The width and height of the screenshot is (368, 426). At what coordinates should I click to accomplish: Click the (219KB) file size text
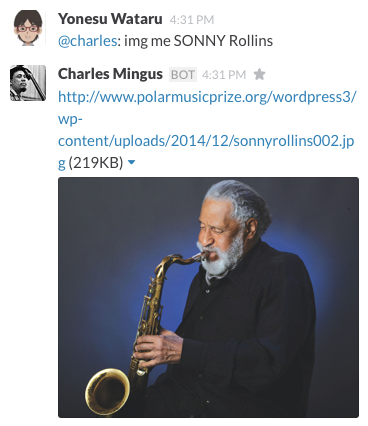click(96, 163)
